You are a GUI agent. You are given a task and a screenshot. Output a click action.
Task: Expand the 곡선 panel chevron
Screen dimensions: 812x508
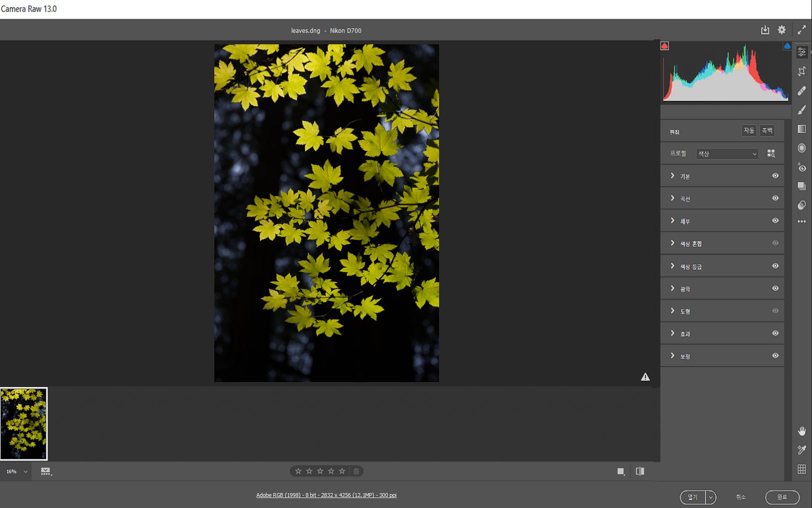click(673, 198)
